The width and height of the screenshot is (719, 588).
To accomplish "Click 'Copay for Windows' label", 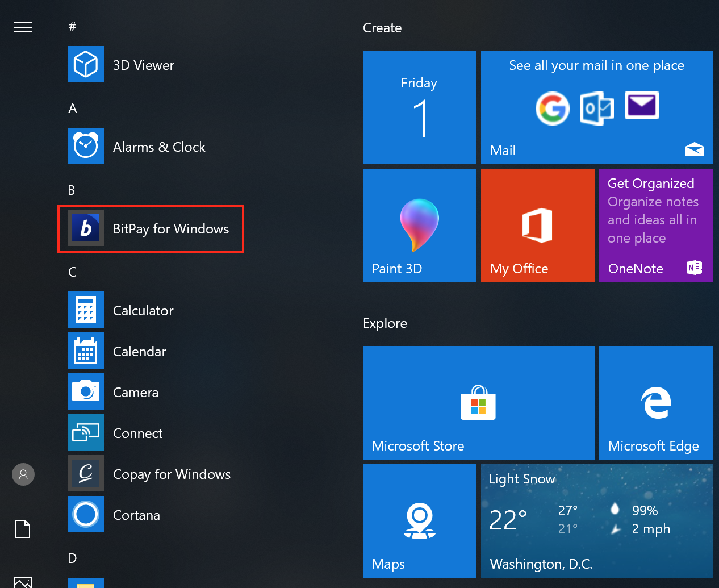I will click(172, 474).
